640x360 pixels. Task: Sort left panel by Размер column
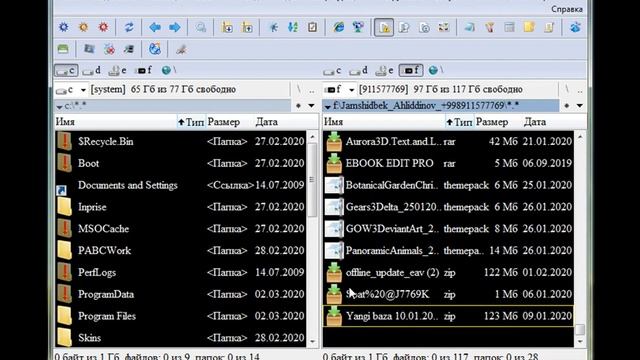coord(229,122)
